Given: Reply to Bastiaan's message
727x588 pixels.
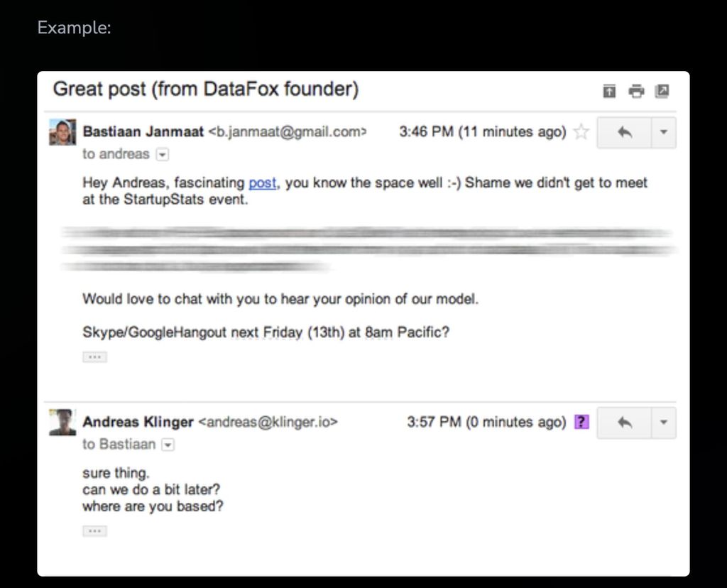Looking at the screenshot, I should tap(624, 132).
